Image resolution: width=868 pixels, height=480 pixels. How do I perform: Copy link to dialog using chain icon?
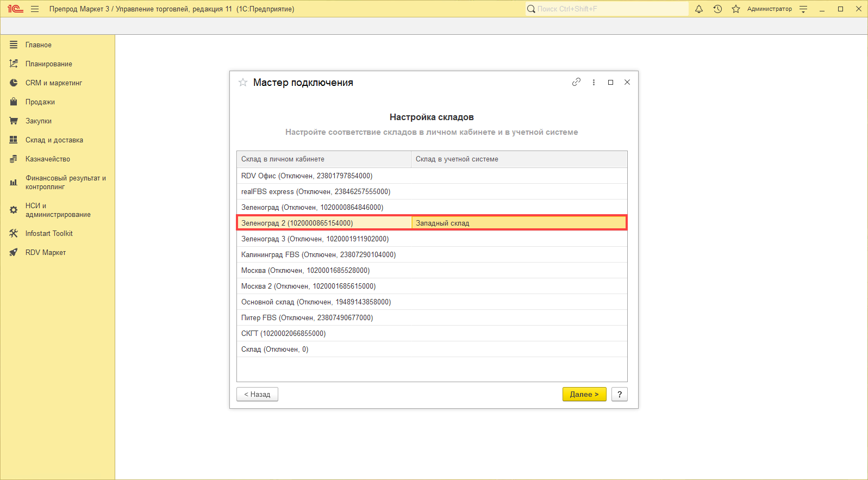click(576, 82)
